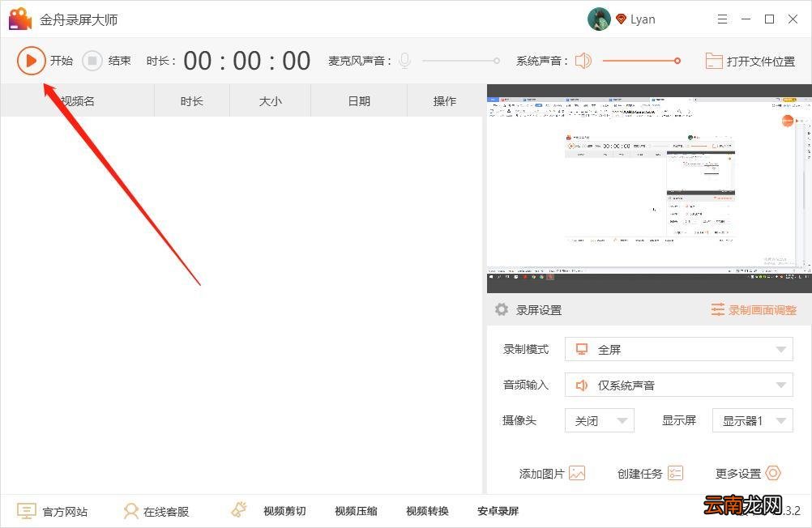Open 录制画面调整 settings link
Image resolution: width=812 pixels, height=528 pixels.
tap(763, 310)
